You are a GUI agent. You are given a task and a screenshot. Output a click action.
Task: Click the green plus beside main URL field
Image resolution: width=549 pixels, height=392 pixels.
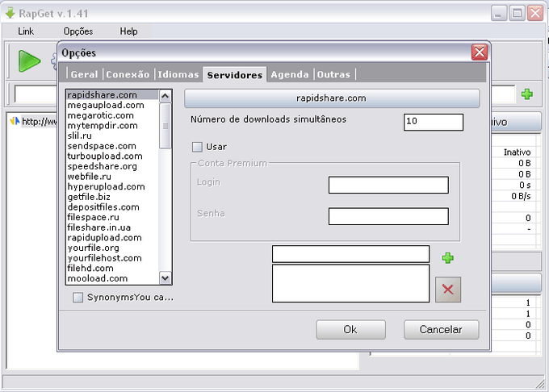(527, 94)
